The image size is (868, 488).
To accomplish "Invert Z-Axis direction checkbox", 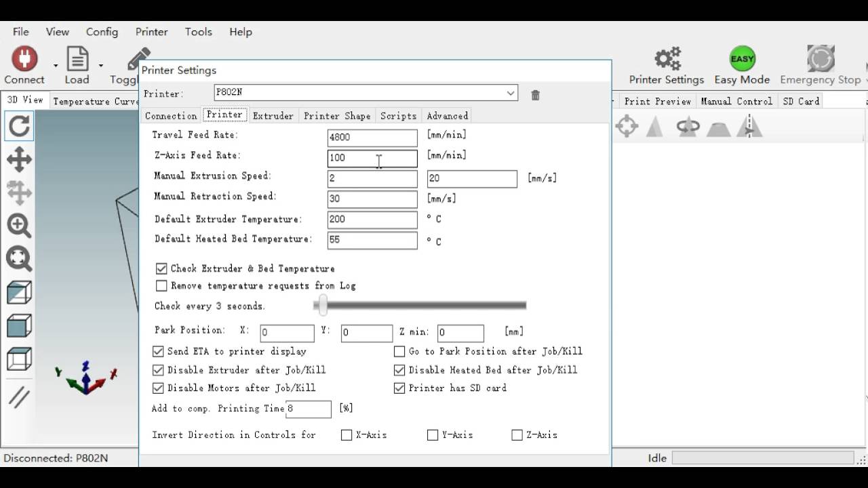I will click(517, 435).
